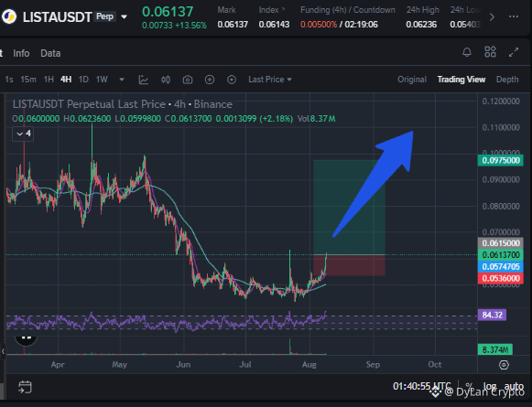Click the Mark price 0.06137 value
The image size is (532, 407).
pos(233,25)
